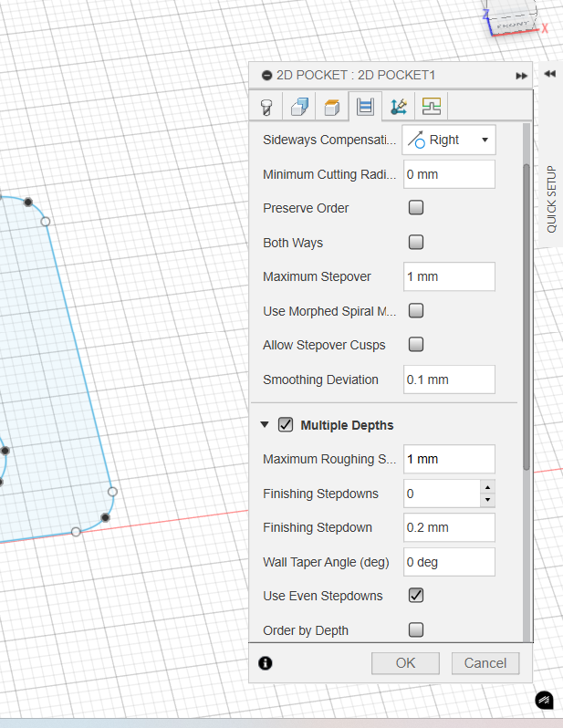
Task: Click the dialog's vertical scrollbar
Action: coord(527,317)
